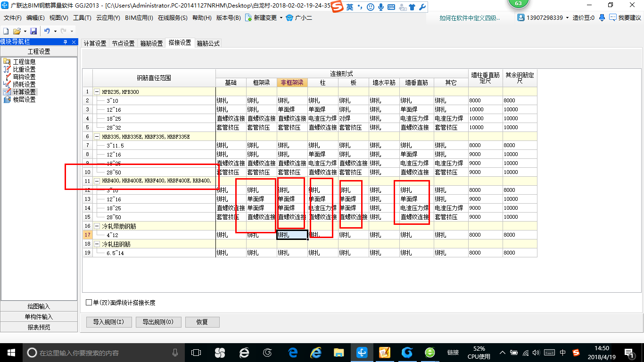Screen dimensions: 644x362
Task: Select 计算设置 in navigation list
Action: 24,92
